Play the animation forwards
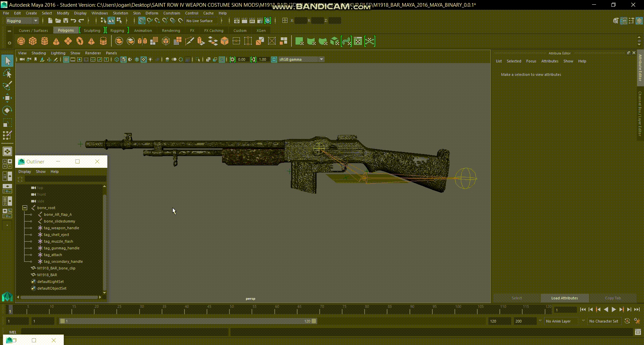This screenshot has width=644, height=345. [613, 309]
